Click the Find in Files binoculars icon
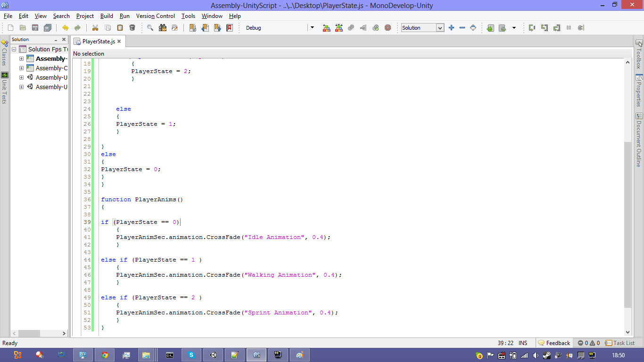The height and width of the screenshot is (362, 644). (163, 28)
